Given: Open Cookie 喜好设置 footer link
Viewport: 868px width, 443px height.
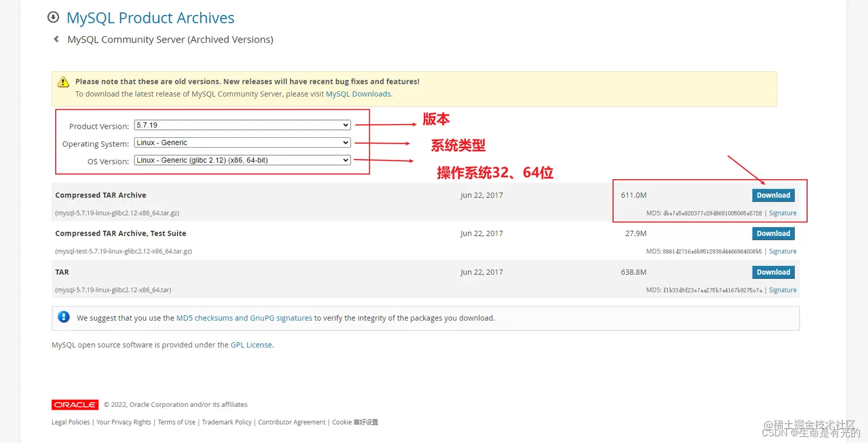Looking at the screenshot, I should pos(355,422).
